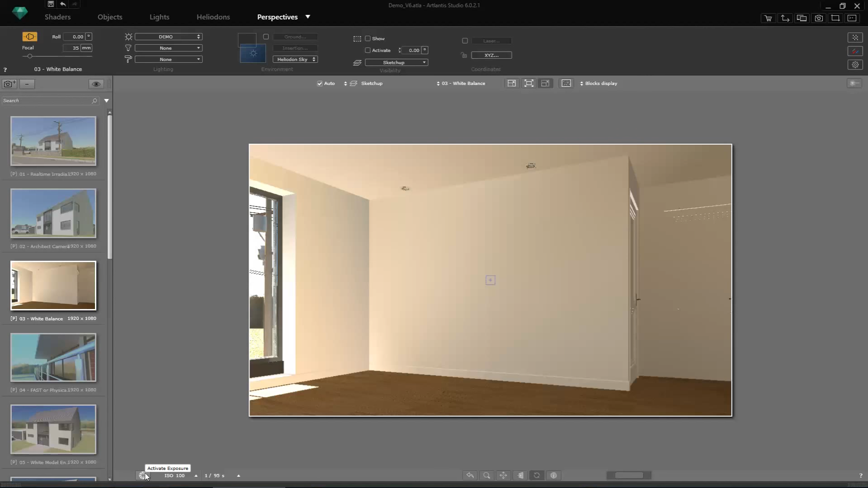Open the Heliodon Sky background dropdown
The width and height of the screenshot is (868, 488).
(x=295, y=60)
